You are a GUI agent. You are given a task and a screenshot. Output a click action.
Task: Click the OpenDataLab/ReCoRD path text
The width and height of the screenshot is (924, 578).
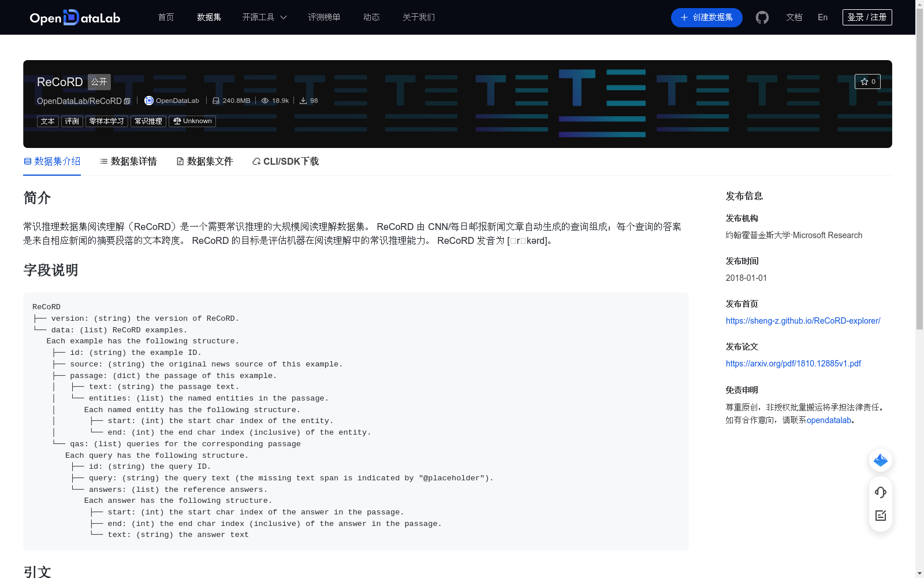coord(79,101)
